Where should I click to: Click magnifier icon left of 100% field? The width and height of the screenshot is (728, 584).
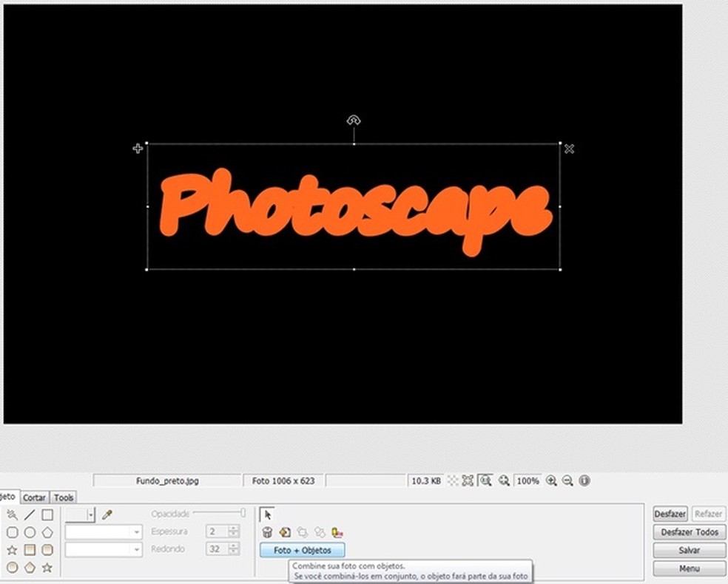coord(504,481)
